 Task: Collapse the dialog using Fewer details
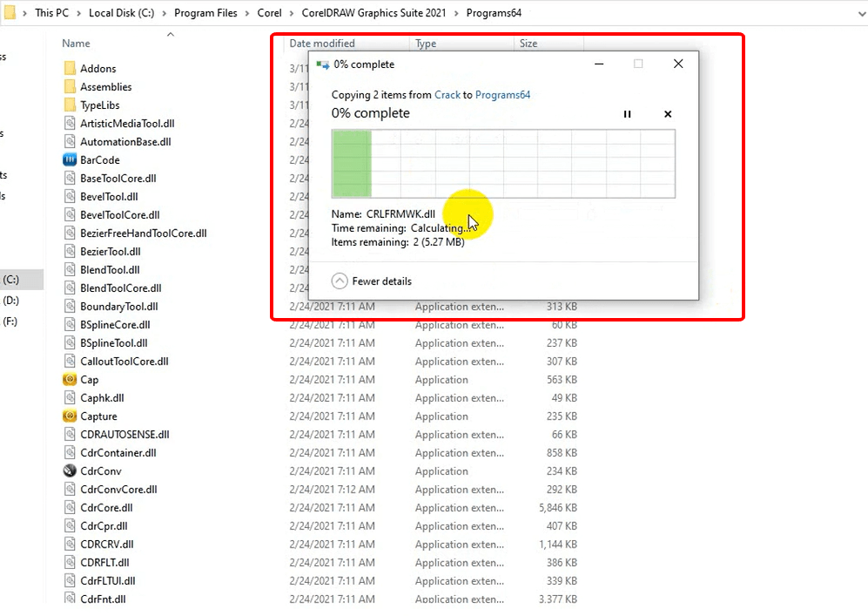tap(372, 281)
